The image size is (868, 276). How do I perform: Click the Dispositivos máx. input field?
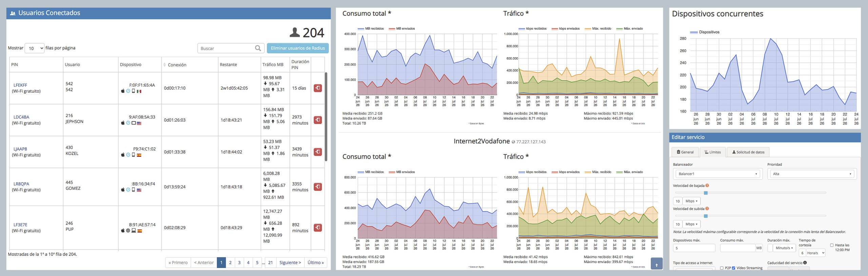click(694, 248)
